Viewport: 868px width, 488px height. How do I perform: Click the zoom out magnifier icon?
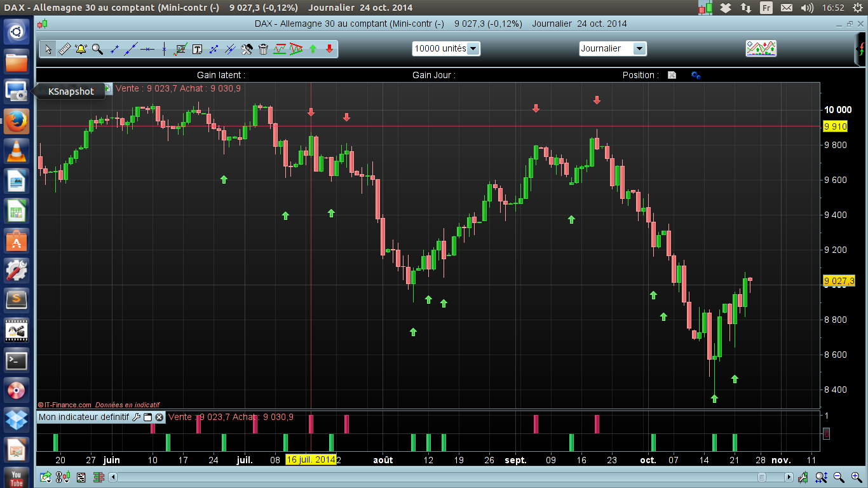[838, 477]
